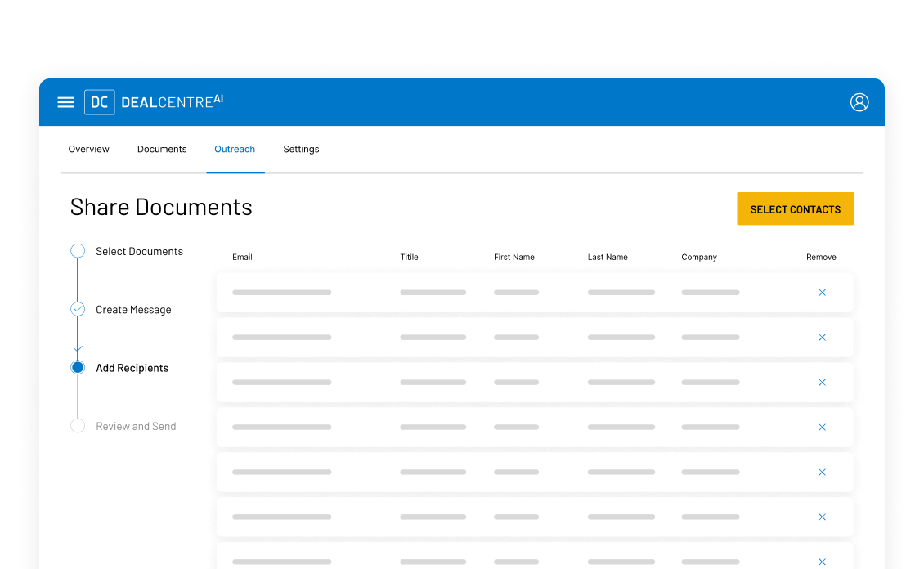Open the user account profile icon
This screenshot has width=924, height=569.
coord(859,102)
